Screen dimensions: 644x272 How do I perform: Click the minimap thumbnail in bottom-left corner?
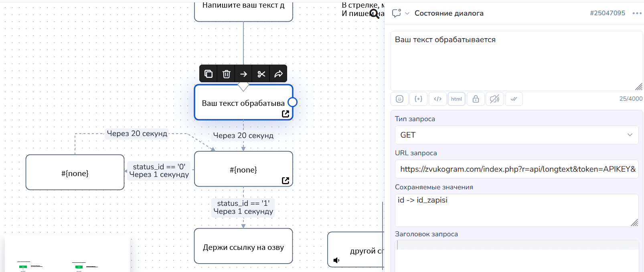click(67, 255)
